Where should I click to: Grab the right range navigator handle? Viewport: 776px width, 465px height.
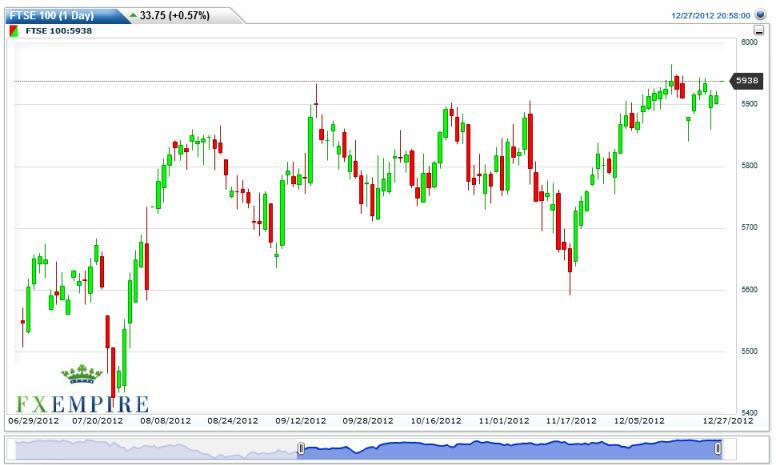tap(719, 450)
